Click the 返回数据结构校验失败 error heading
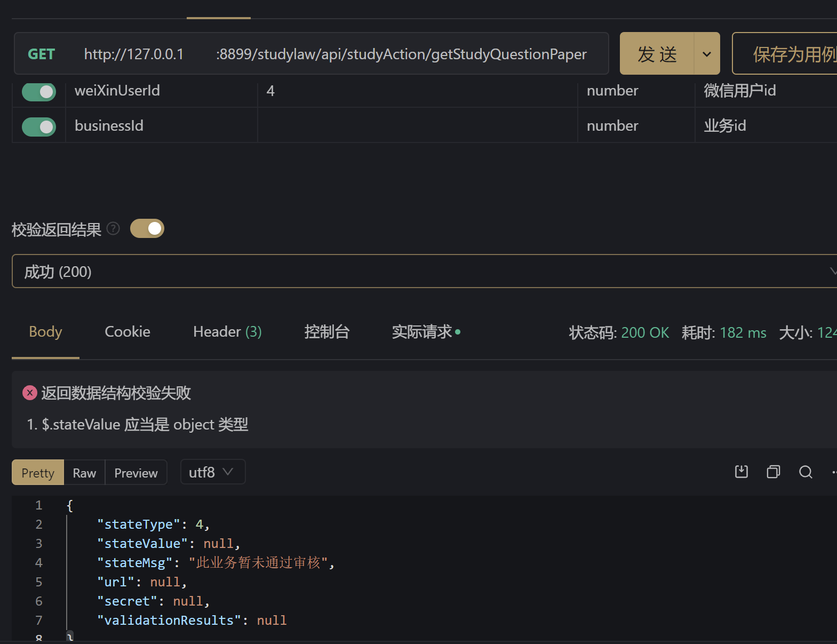This screenshot has height=644, width=837. tap(116, 393)
